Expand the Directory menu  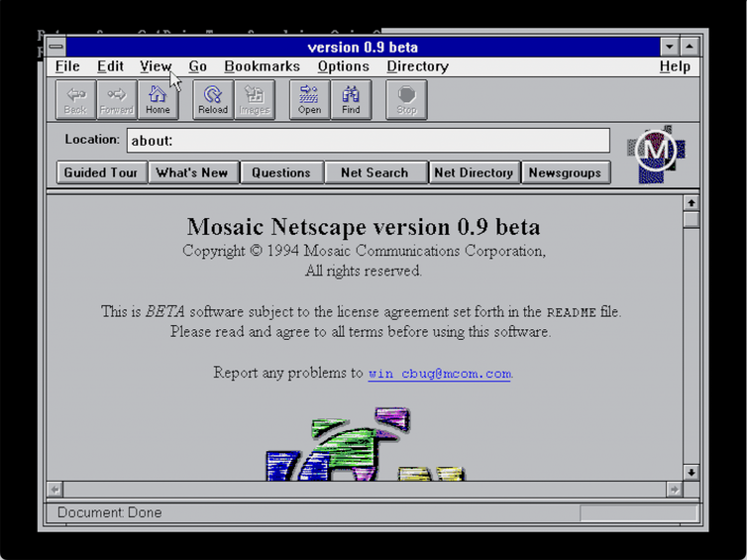417,66
